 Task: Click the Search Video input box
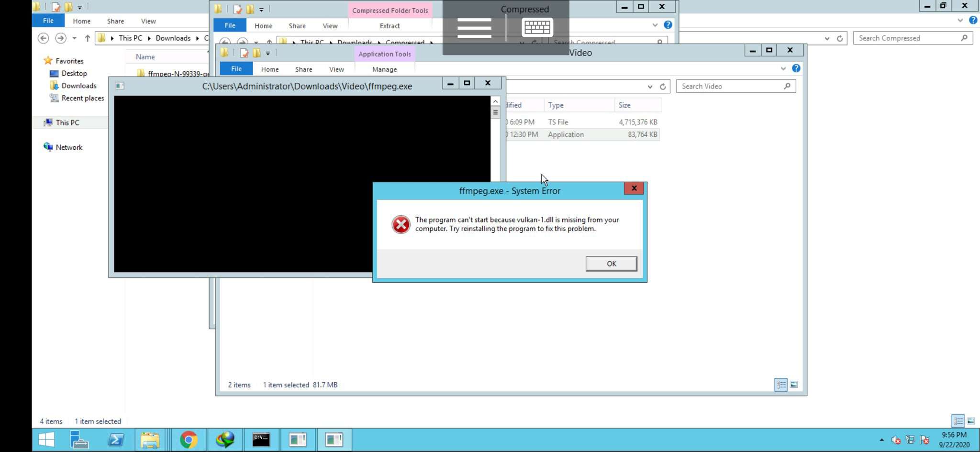[736, 86]
